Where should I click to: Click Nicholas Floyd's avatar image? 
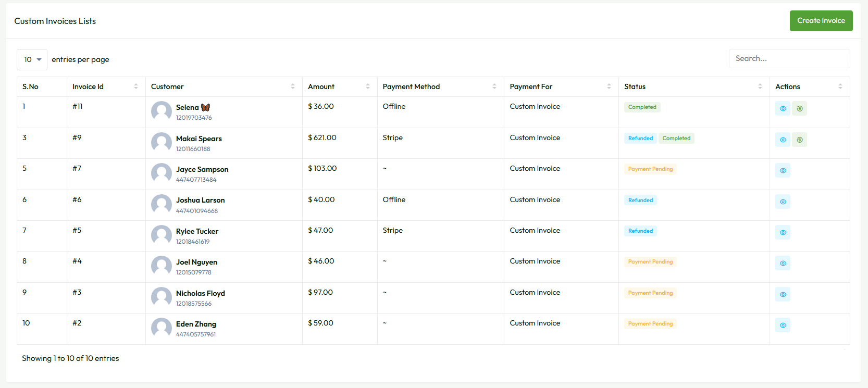(162, 297)
